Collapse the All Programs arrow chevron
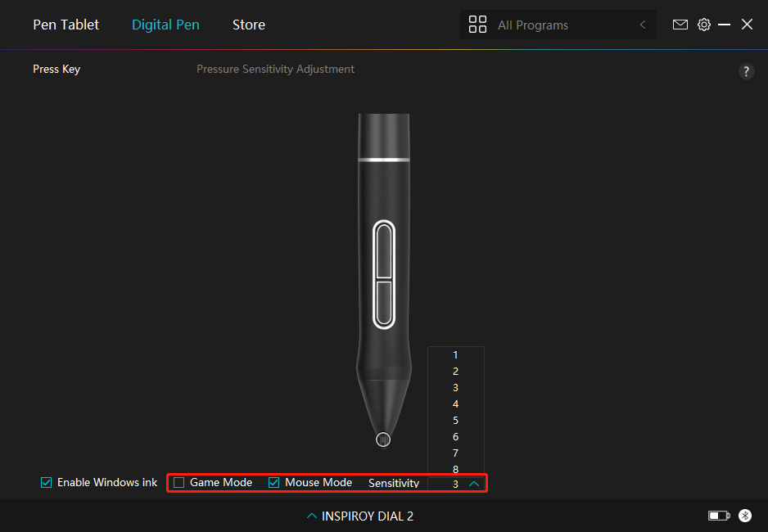Image resolution: width=768 pixels, height=532 pixels. click(x=643, y=25)
